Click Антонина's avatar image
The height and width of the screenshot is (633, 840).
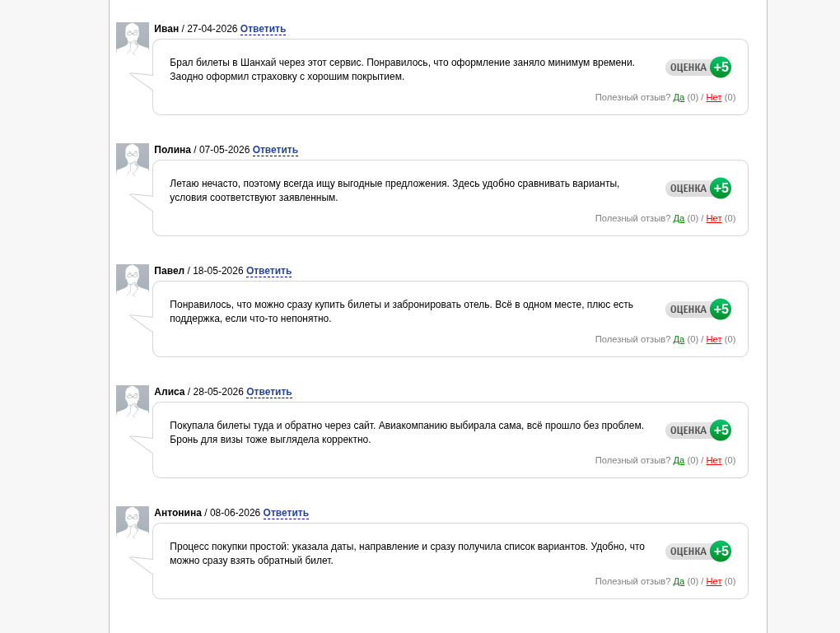coord(133,523)
